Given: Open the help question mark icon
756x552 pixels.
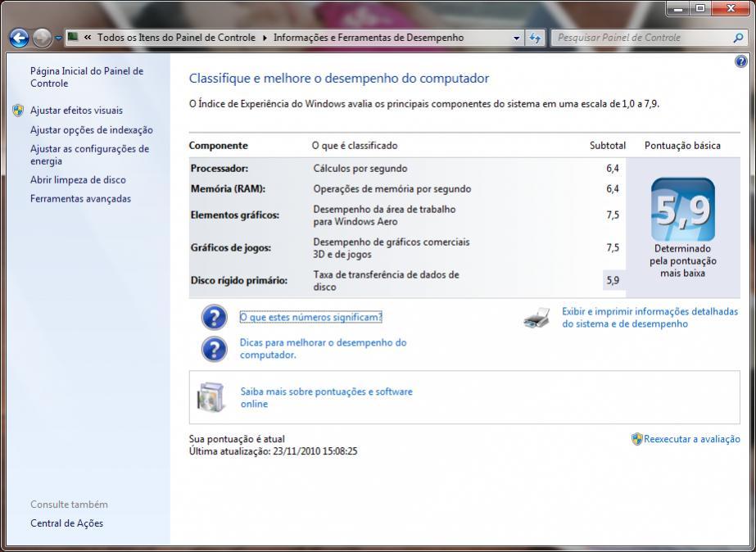Looking at the screenshot, I should click(x=740, y=61).
